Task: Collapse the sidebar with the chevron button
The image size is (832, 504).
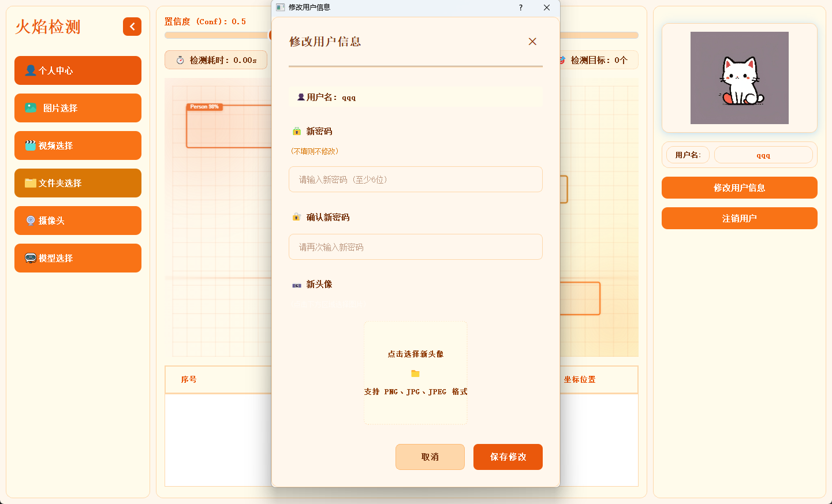Action: 132,27
